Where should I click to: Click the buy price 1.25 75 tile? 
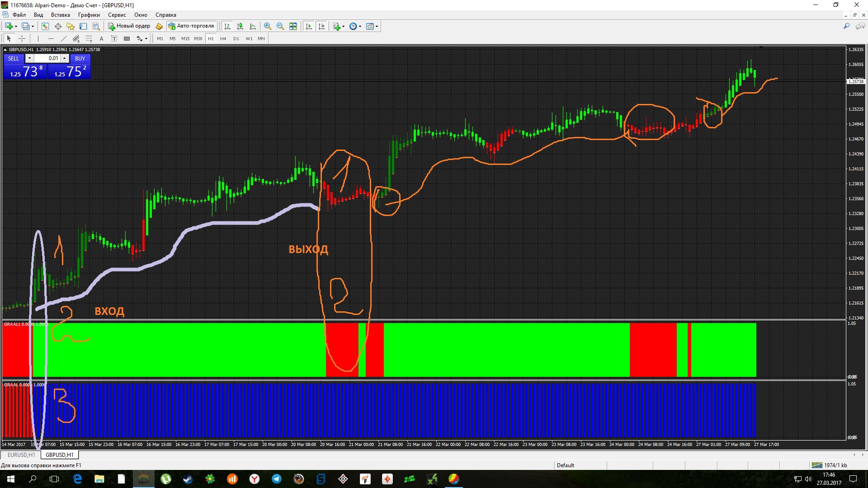tap(69, 71)
